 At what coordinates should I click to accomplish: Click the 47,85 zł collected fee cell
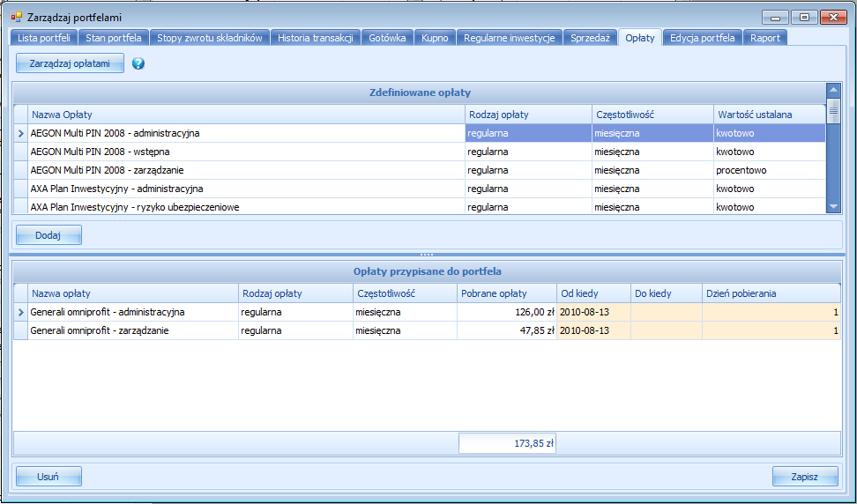507,331
